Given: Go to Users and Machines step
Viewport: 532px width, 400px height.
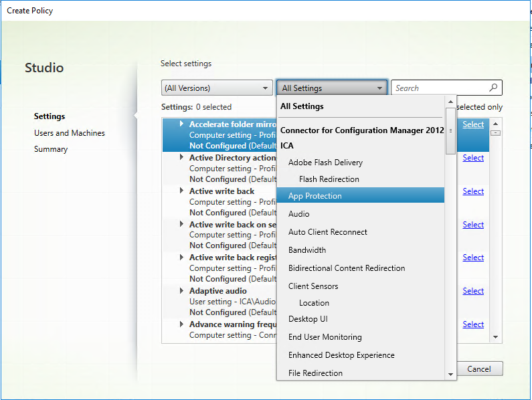Looking at the screenshot, I should [x=70, y=133].
